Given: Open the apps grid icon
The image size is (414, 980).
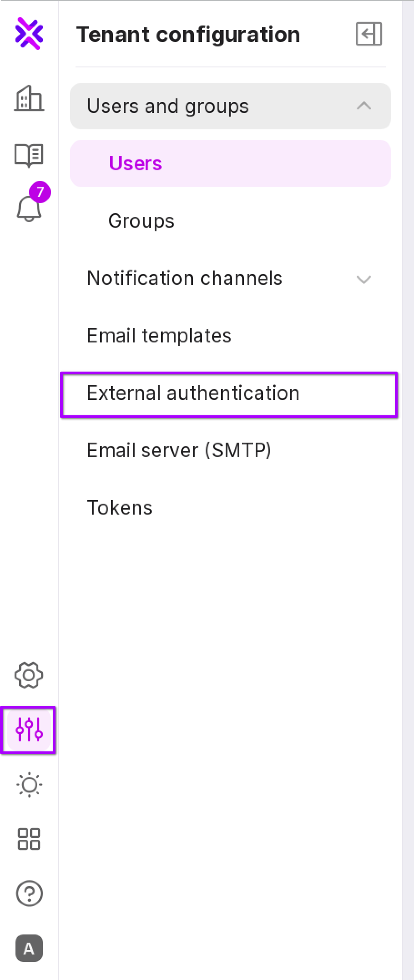Looking at the screenshot, I should [29, 839].
